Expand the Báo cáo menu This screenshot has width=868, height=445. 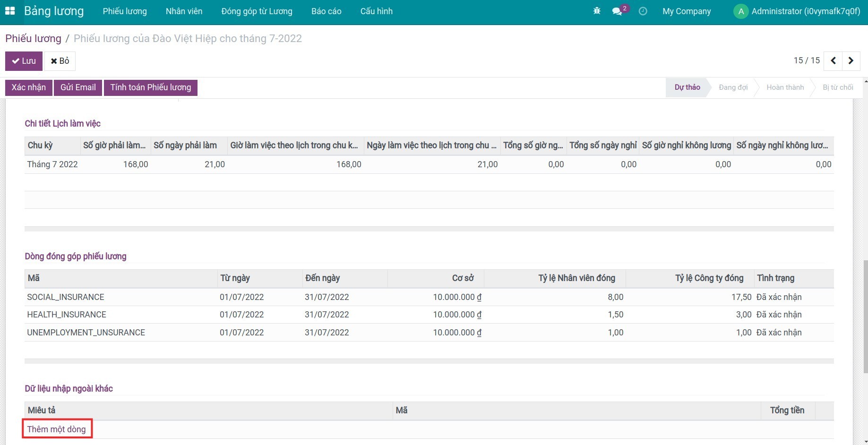click(x=326, y=11)
